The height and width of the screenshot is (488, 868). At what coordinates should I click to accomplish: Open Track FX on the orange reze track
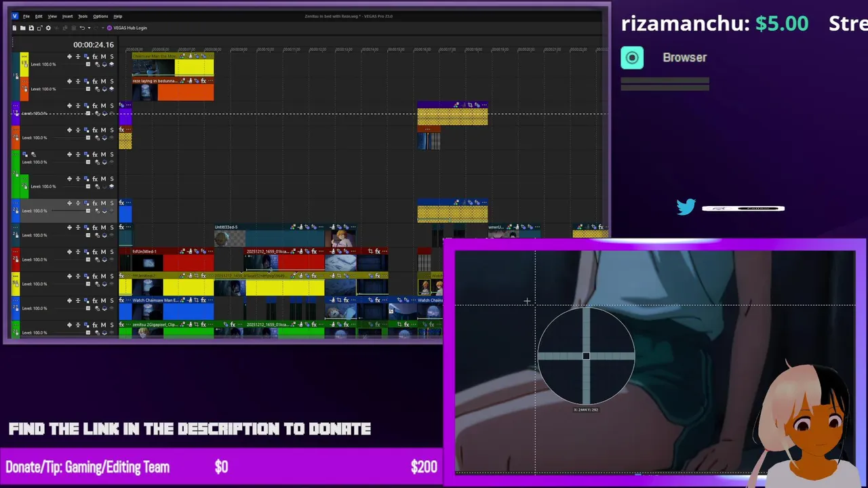click(95, 81)
